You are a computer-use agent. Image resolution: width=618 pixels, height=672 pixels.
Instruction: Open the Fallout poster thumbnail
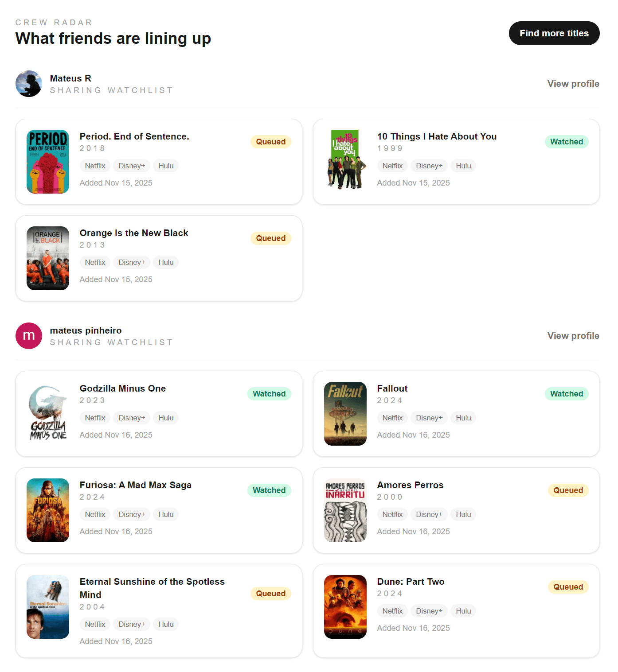345,414
